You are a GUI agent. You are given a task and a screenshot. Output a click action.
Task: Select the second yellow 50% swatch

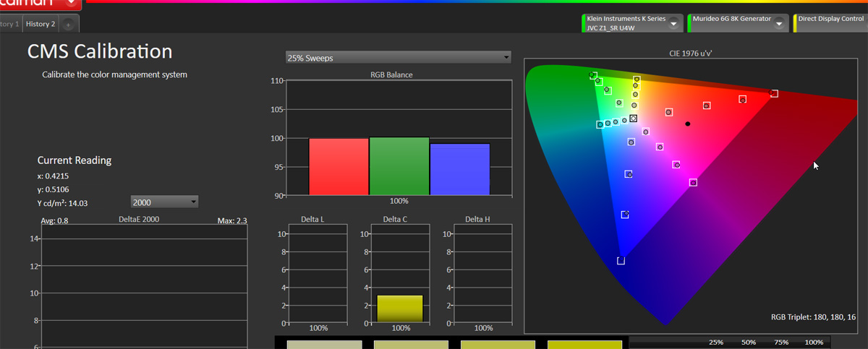pos(411,345)
